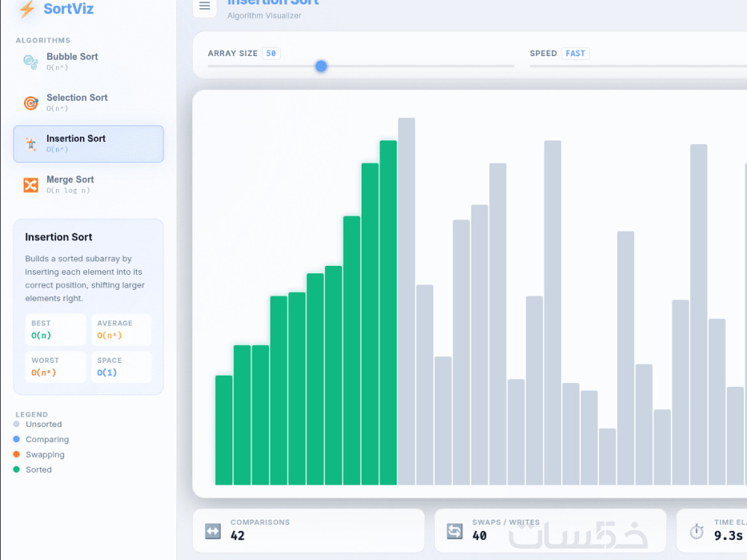Viewport: 747px width, 560px height.
Task: Click the O(n log n) complexity label
Action: tap(68, 190)
